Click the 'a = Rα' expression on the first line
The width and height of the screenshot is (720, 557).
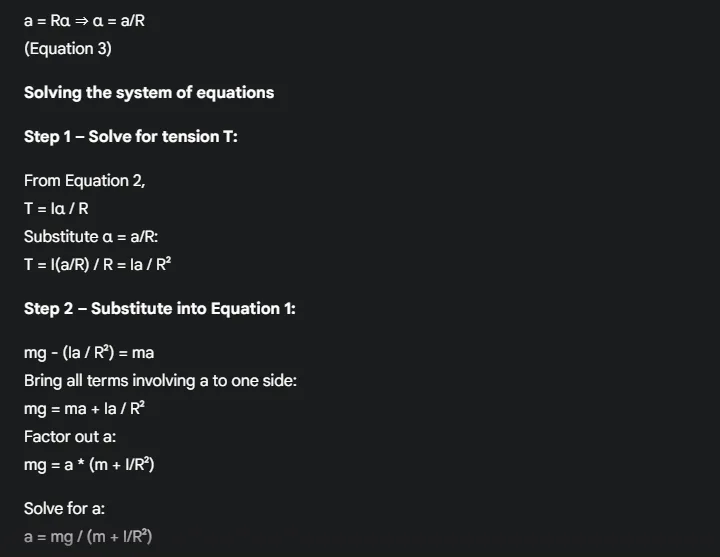[x=46, y=20]
